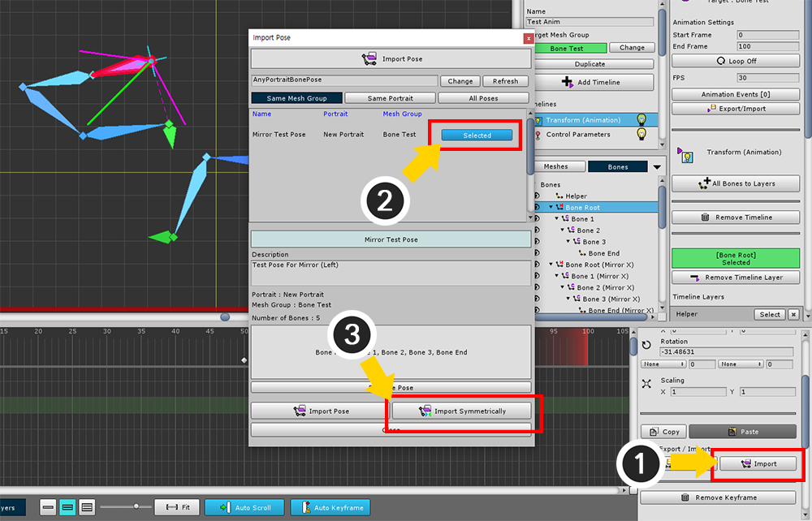Screen dimensions: 812x521
Task: Collapse the Bone Root tree node
Action: click(551, 207)
